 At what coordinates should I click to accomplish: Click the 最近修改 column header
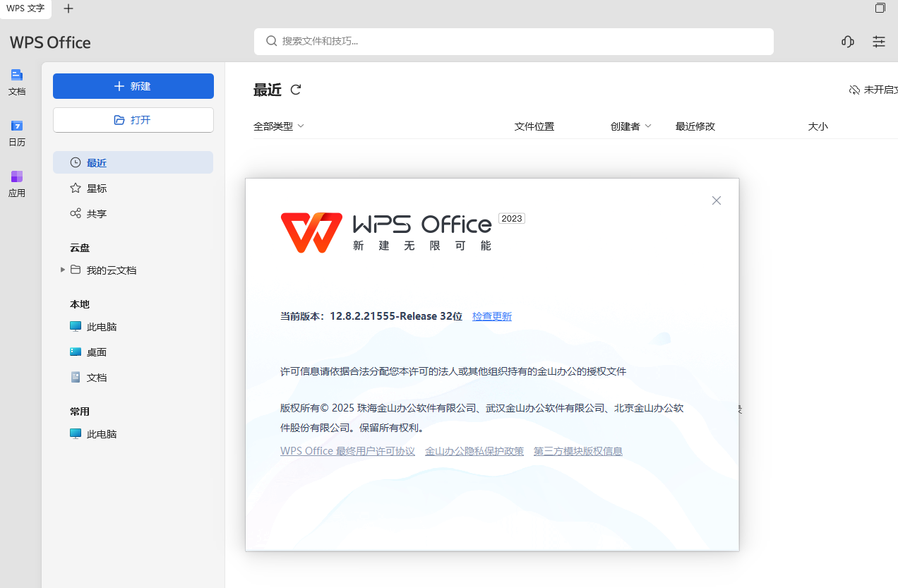[x=695, y=126]
